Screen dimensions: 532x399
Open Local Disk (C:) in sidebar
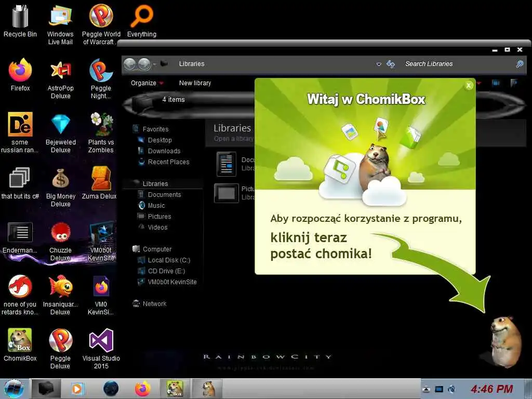[x=169, y=260]
